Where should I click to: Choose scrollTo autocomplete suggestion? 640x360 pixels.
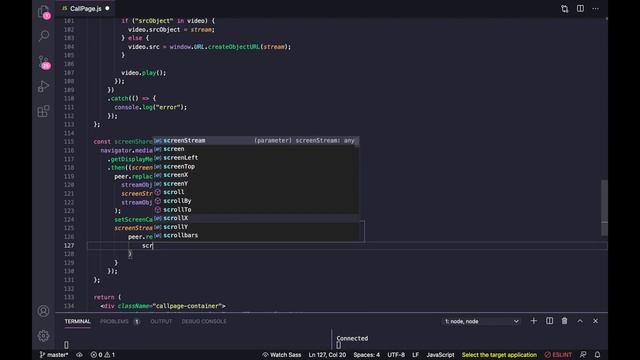pyautogui.click(x=256, y=209)
